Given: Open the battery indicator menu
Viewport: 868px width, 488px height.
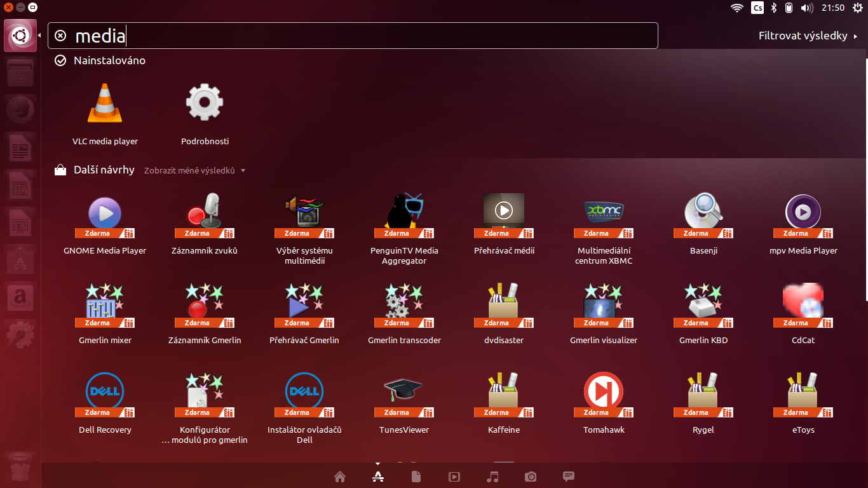Looking at the screenshot, I should 789,8.
